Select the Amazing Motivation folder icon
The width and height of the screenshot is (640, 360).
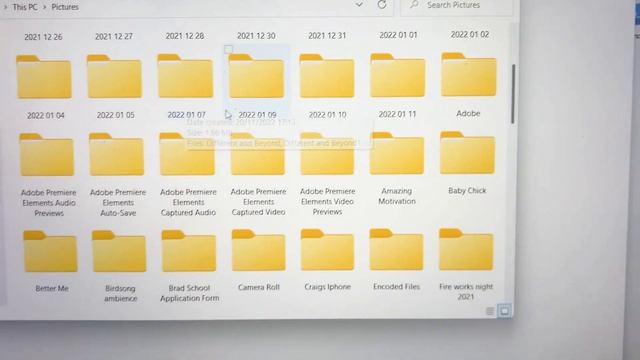click(397, 153)
